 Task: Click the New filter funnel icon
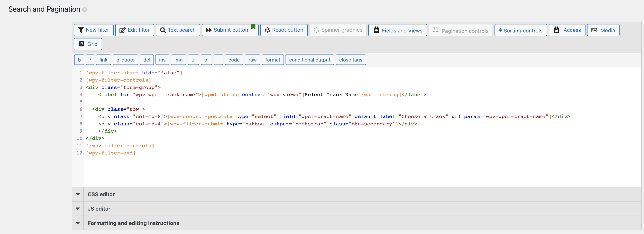tap(81, 30)
